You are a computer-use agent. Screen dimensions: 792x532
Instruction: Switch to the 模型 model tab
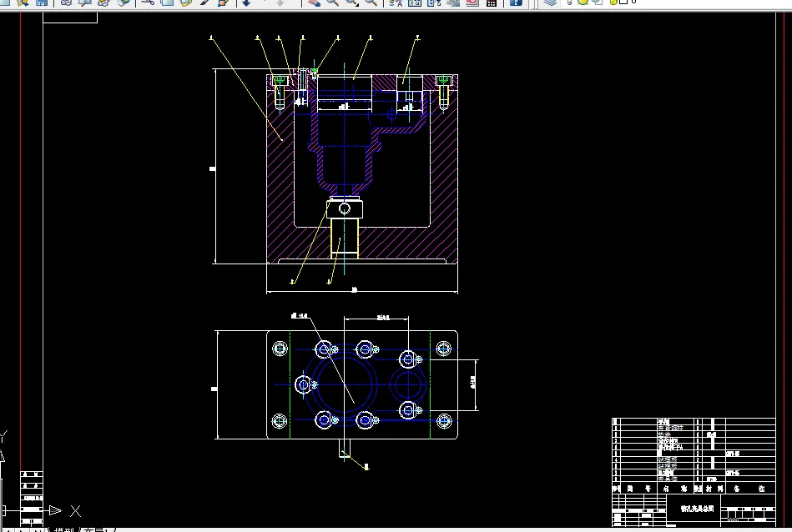(x=64, y=530)
